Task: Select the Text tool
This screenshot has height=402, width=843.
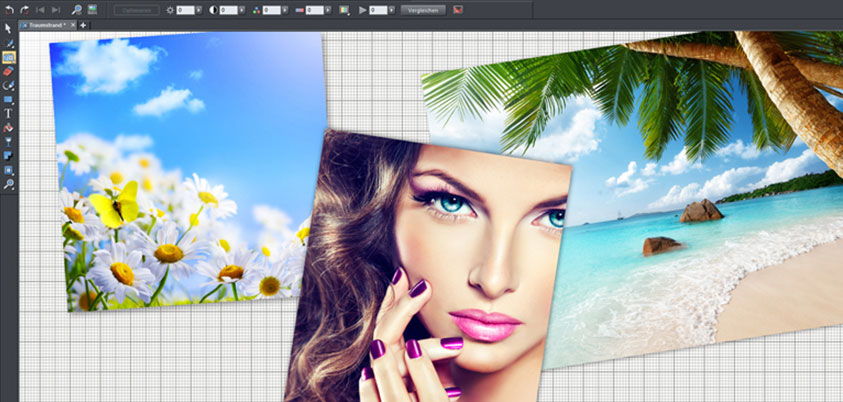Action: (9, 113)
